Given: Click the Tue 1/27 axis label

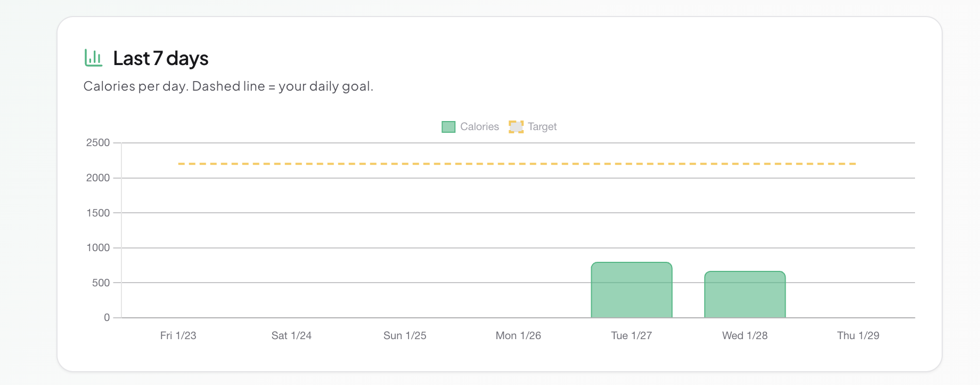Looking at the screenshot, I should pos(631,335).
